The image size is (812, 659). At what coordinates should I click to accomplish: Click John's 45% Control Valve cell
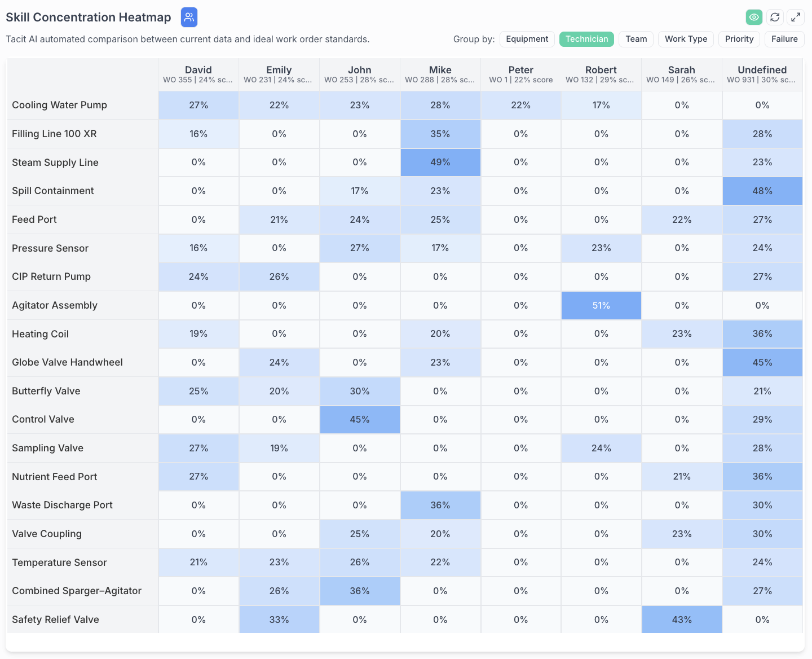pyautogui.click(x=360, y=420)
